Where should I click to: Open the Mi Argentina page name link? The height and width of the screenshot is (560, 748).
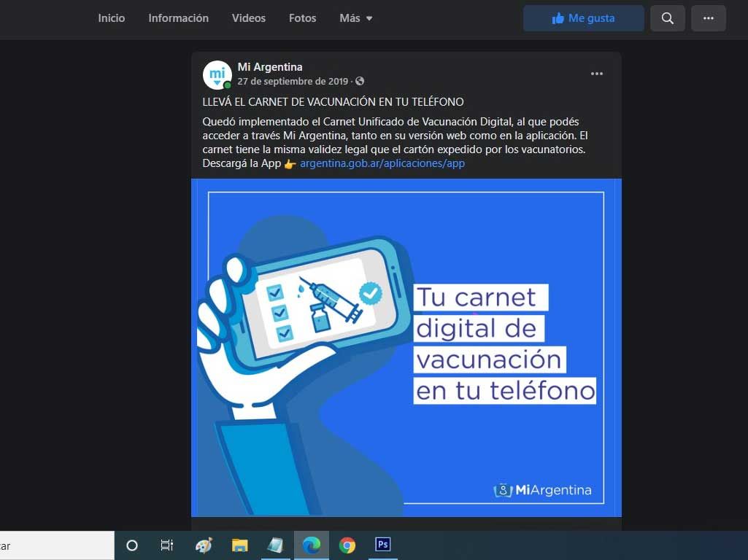[x=270, y=67]
